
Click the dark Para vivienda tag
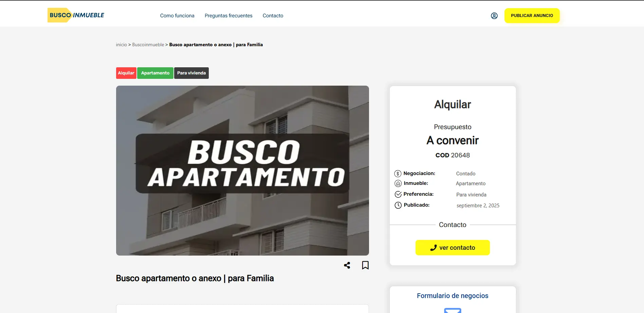click(x=191, y=73)
